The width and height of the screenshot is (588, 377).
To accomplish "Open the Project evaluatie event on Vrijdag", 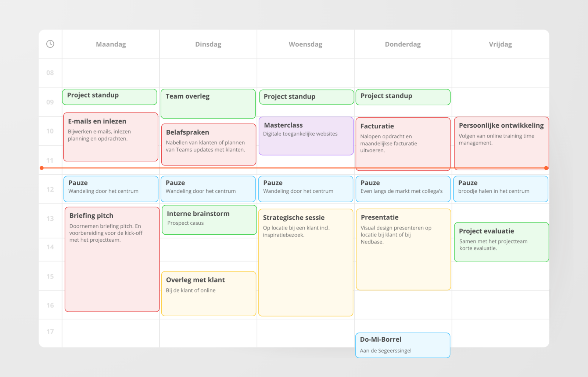I will click(501, 242).
